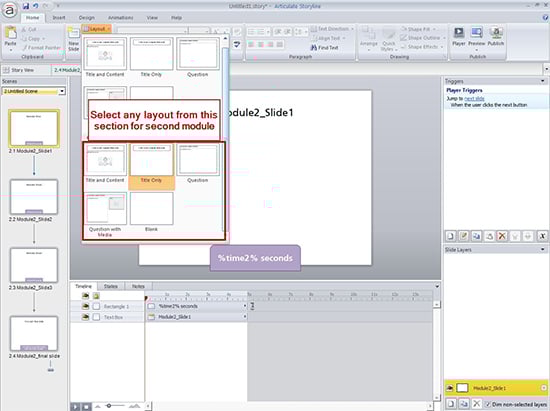Click the save icon in title bar

tap(26, 6)
